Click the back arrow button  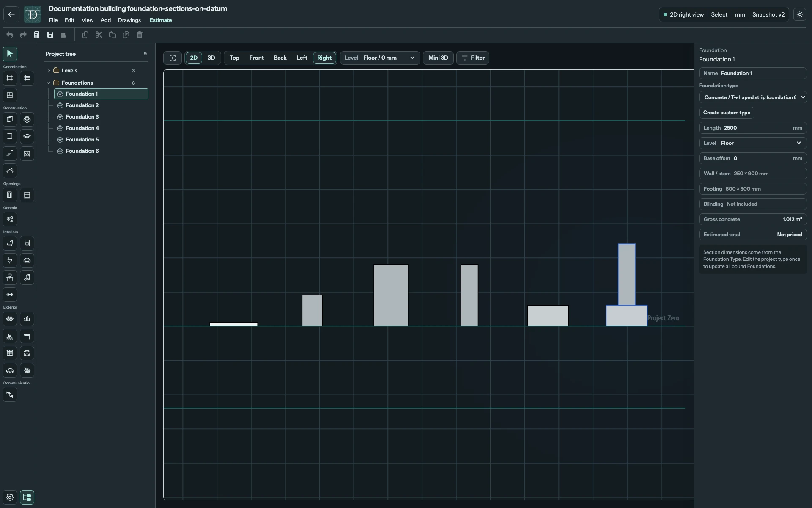tap(11, 14)
